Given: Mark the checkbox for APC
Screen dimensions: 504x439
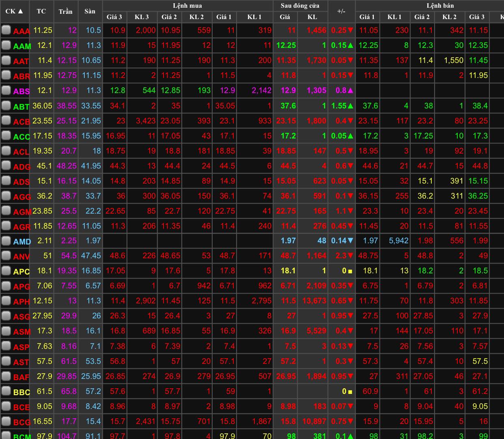Looking at the screenshot, I should [x=6, y=270].
